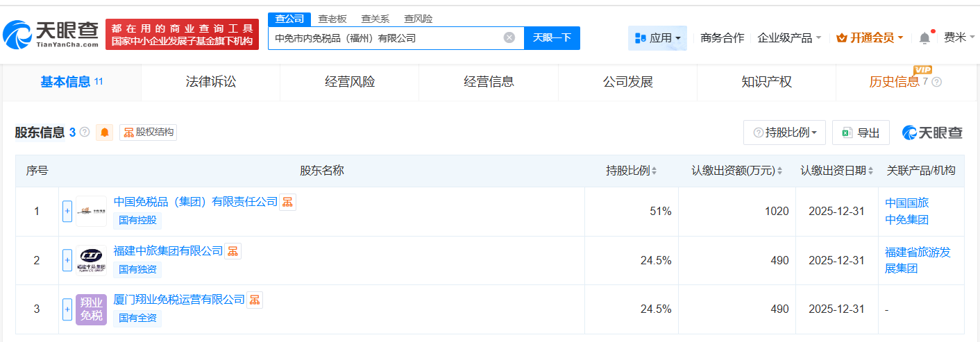Open the 开通会员 dropdown
The image size is (980, 342).
(x=870, y=38)
